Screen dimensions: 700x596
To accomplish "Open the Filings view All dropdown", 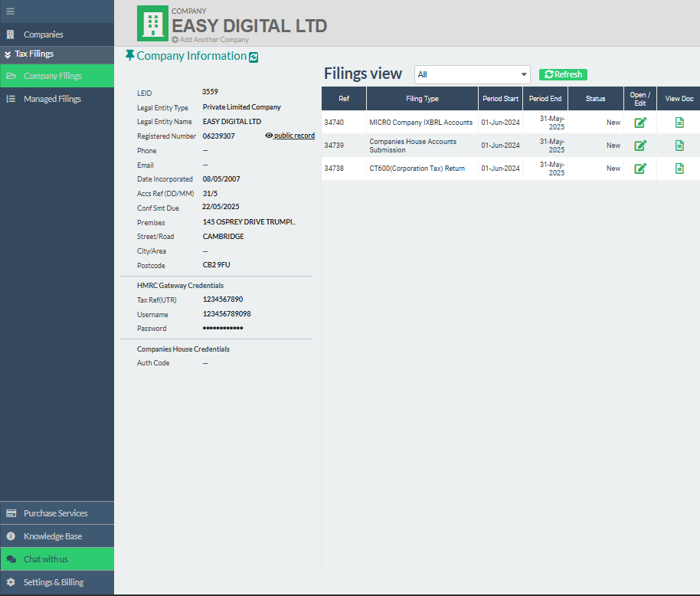I will point(473,74).
